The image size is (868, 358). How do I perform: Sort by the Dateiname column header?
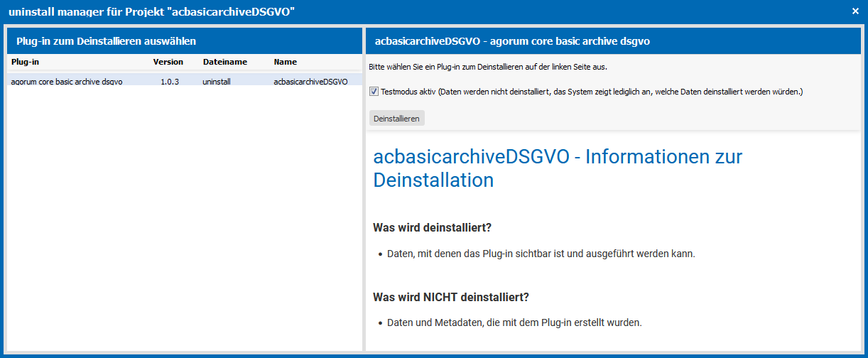(x=225, y=62)
